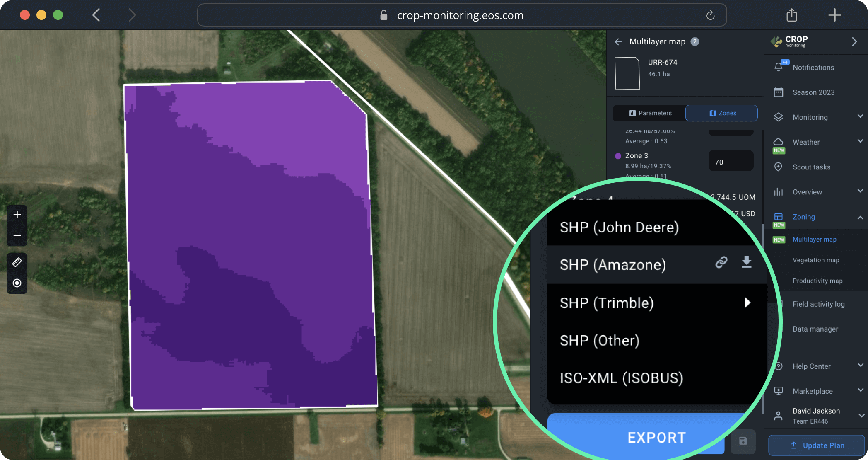Click the back arrow in the Multilayer map panel

(x=618, y=41)
